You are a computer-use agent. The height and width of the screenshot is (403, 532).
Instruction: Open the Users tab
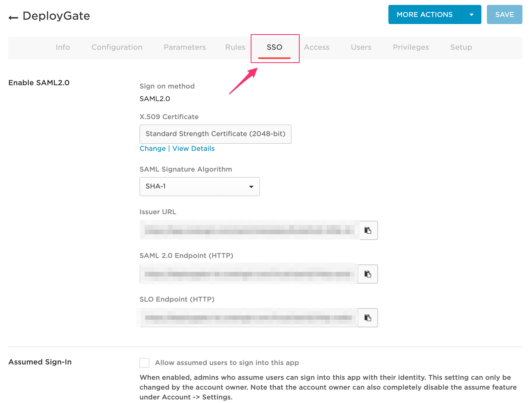(x=361, y=47)
